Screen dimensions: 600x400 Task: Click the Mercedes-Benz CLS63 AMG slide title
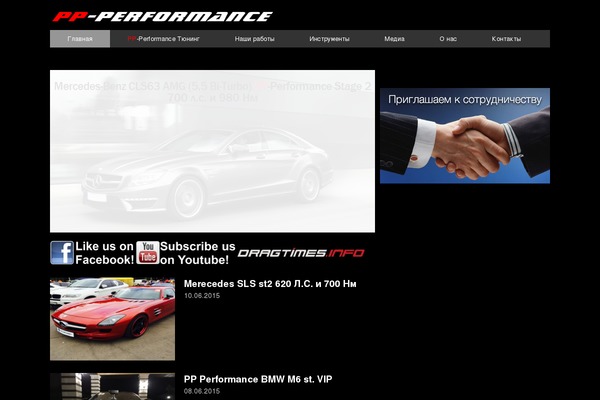click(x=212, y=92)
